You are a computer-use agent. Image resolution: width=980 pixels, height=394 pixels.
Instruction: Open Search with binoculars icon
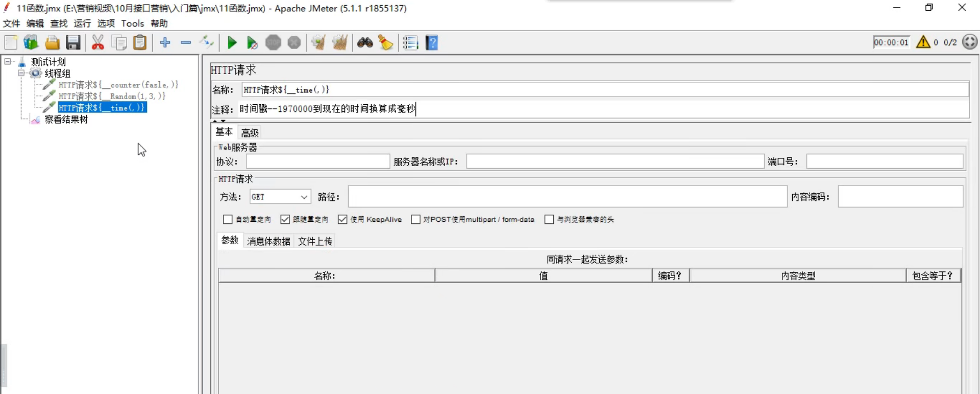[x=365, y=42]
